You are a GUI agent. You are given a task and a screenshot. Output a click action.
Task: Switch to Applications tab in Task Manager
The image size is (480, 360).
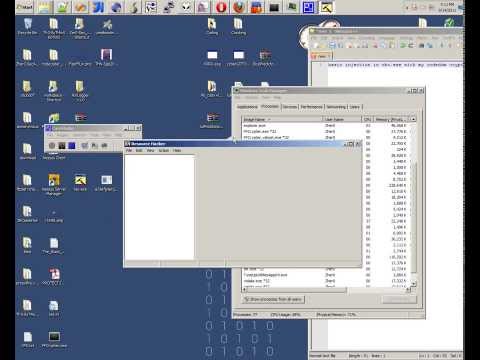coord(247,107)
